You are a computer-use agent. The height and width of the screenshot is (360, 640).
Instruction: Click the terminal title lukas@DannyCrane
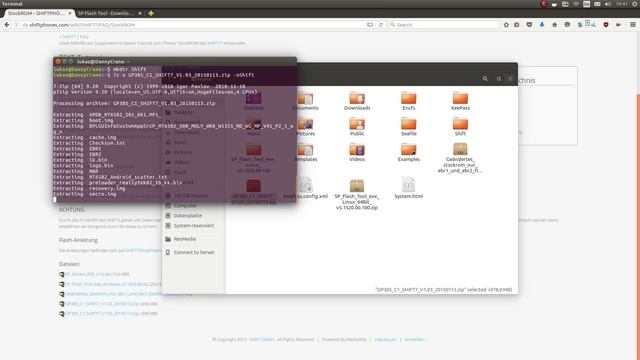[103, 62]
